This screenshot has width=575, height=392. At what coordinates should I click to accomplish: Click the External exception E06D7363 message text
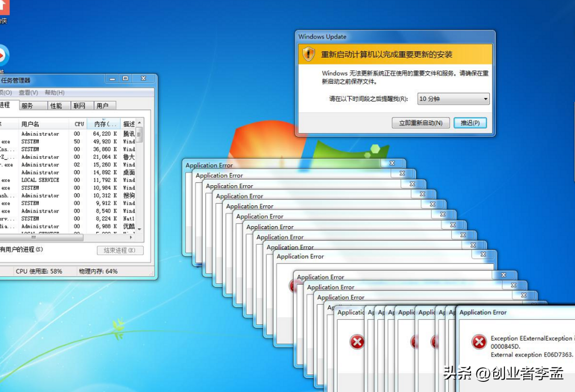pyautogui.click(x=532, y=355)
